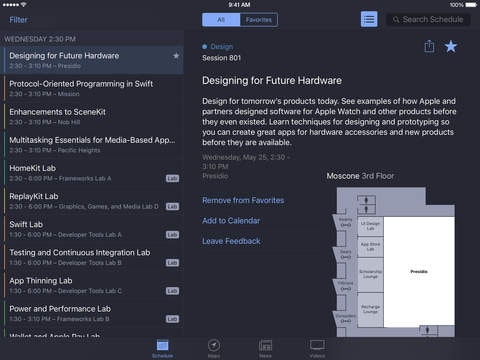
Task: Open the Swift Lab session
Action: pos(92,229)
